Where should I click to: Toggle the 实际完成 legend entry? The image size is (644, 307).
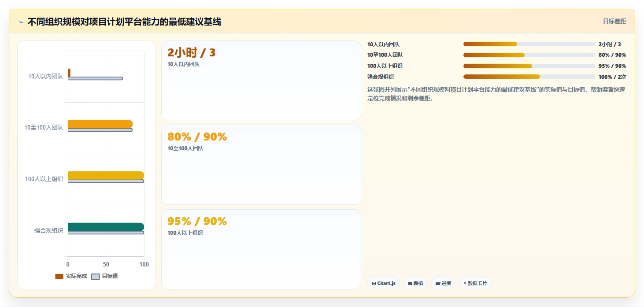click(71, 276)
